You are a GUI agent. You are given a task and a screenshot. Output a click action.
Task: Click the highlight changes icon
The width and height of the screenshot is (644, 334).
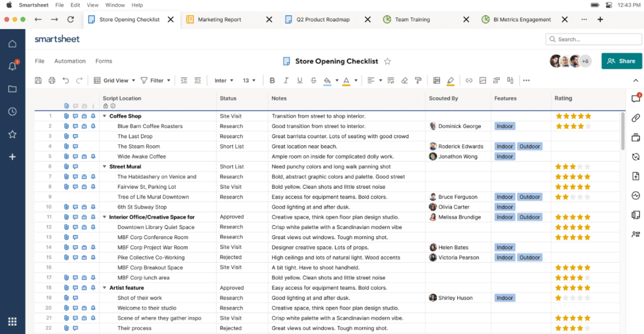pyautogui.click(x=451, y=81)
